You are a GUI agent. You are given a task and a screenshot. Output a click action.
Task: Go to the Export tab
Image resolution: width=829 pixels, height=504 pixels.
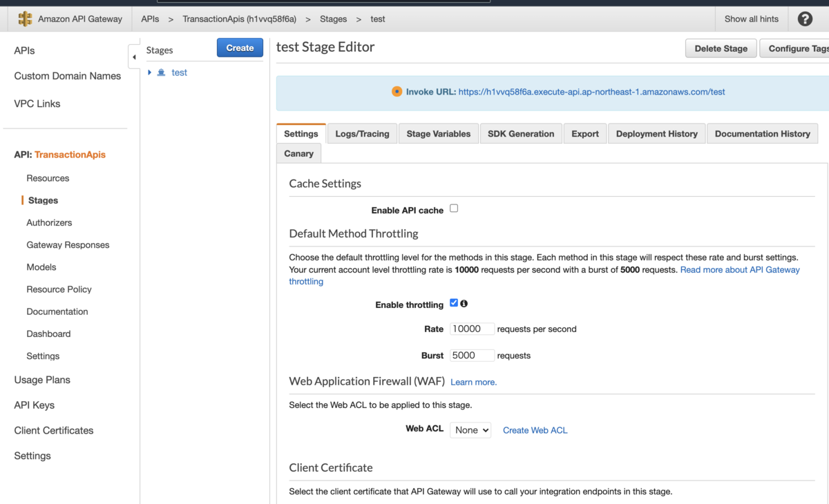point(585,134)
